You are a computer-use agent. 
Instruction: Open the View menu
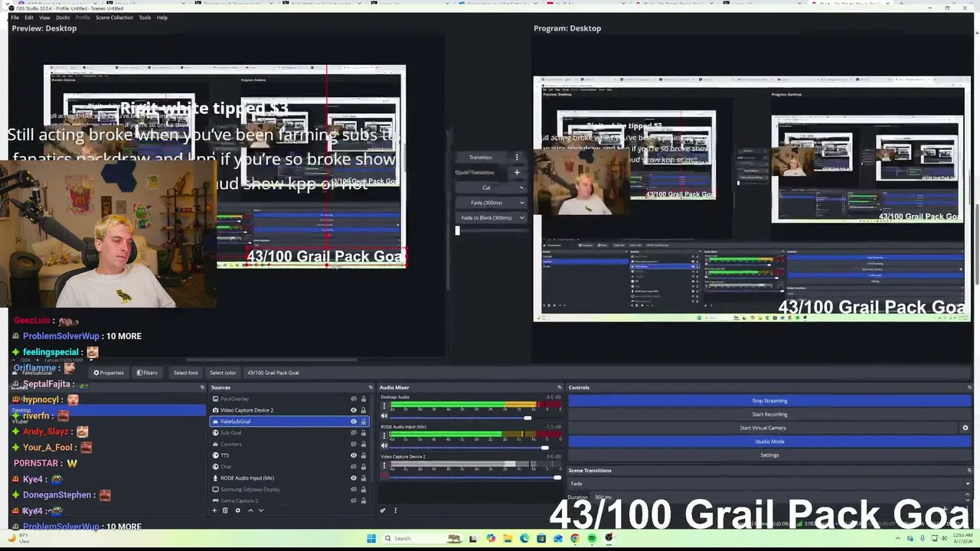(44, 18)
